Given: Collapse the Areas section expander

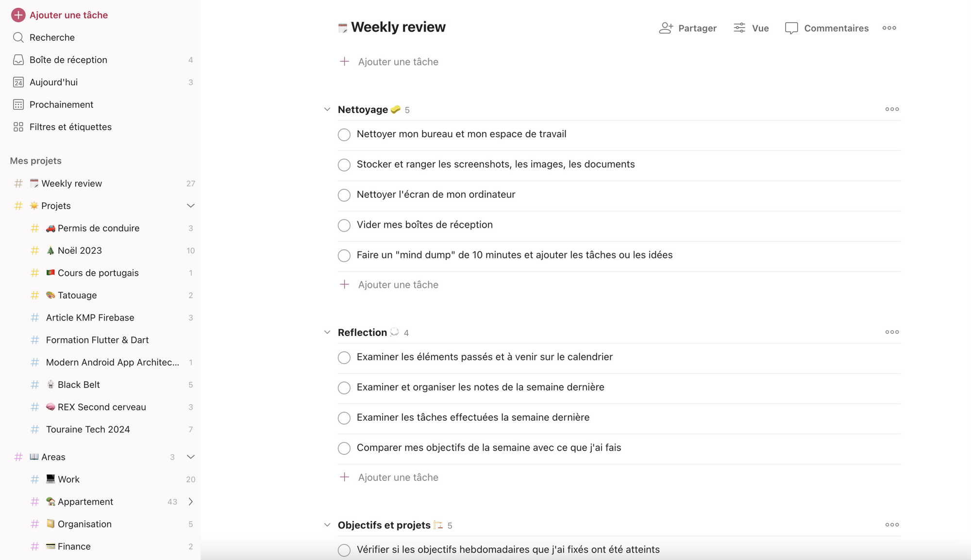Looking at the screenshot, I should pyautogui.click(x=189, y=457).
